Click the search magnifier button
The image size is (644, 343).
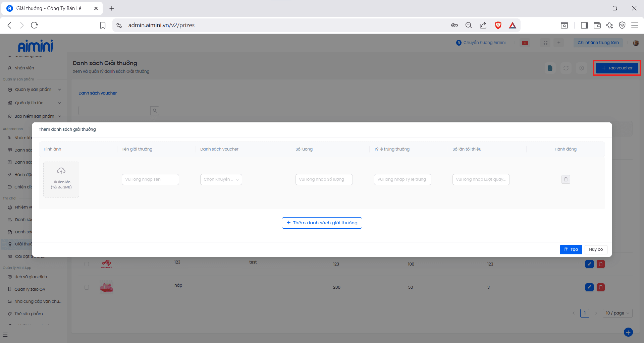pos(155,111)
